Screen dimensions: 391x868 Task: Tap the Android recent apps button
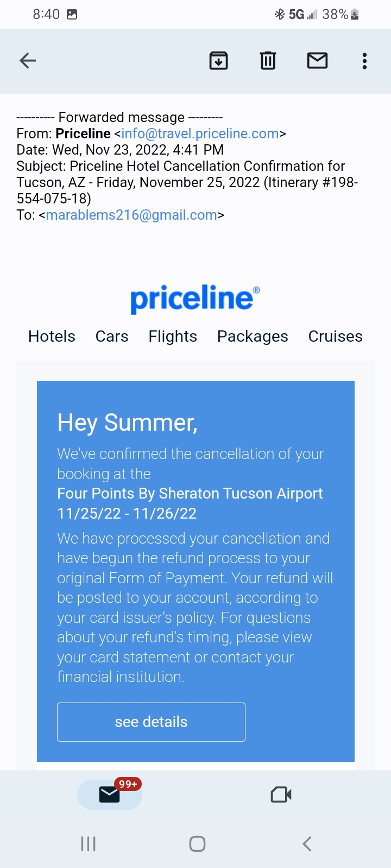click(88, 844)
